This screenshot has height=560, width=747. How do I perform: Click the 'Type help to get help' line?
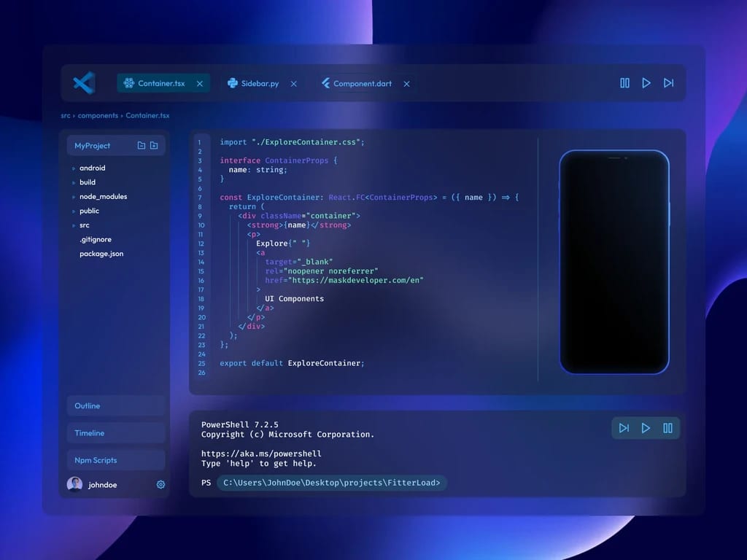[x=259, y=463]
